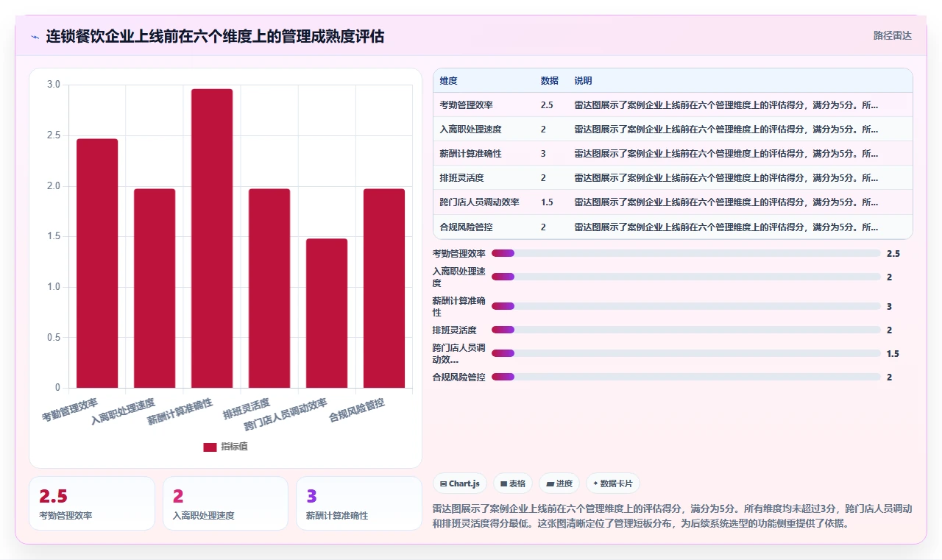Click the 2.5 value next to progress bar
Screen dimensions: 942x560
pyautogui.click(x=893, y=253)
